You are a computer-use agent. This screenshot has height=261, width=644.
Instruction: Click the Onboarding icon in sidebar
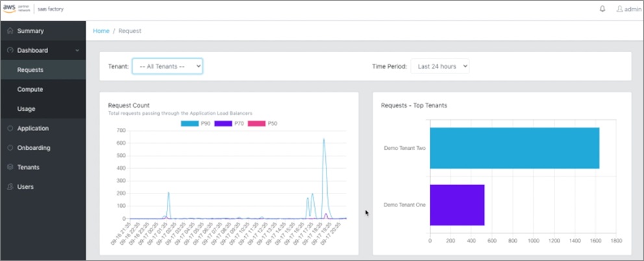[10, 147]
